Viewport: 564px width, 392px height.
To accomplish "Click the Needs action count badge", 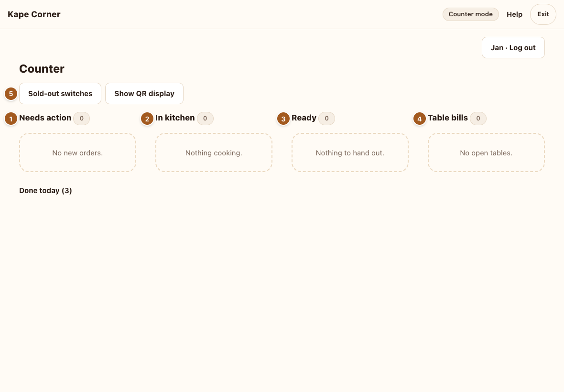I will point(82,119).
